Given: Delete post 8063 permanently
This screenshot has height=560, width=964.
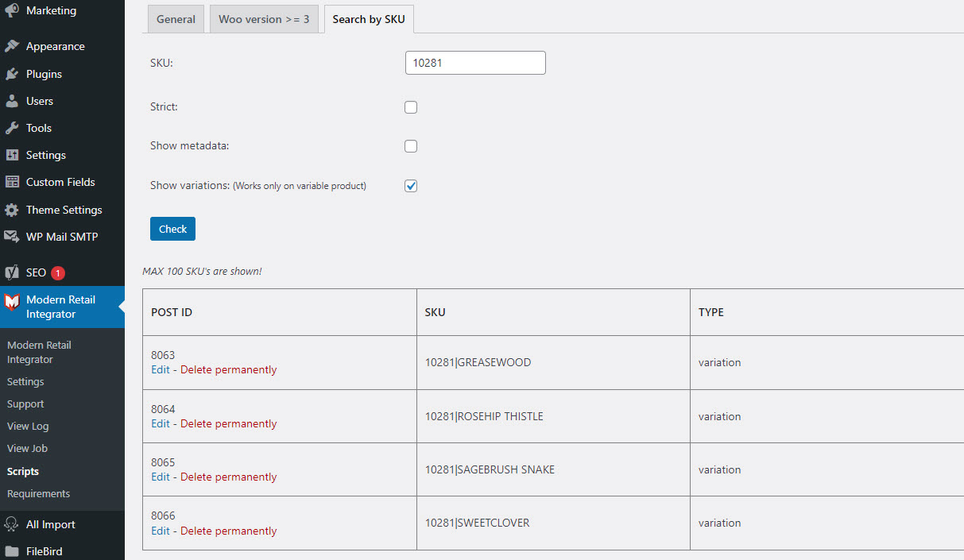Looking at the screenshot, I should pos(229,369).
